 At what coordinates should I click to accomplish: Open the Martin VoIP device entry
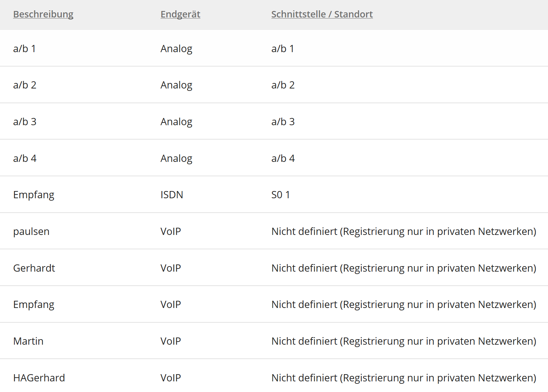(28, 341)
